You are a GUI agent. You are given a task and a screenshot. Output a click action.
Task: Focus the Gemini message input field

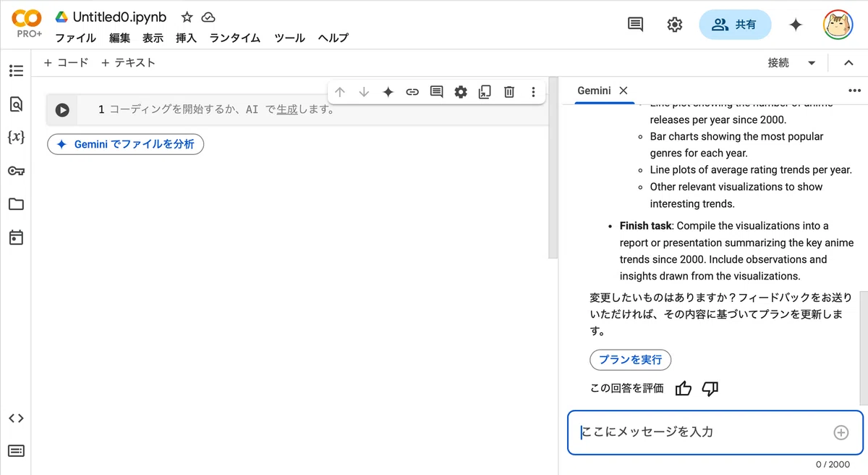tap(715, 432)
